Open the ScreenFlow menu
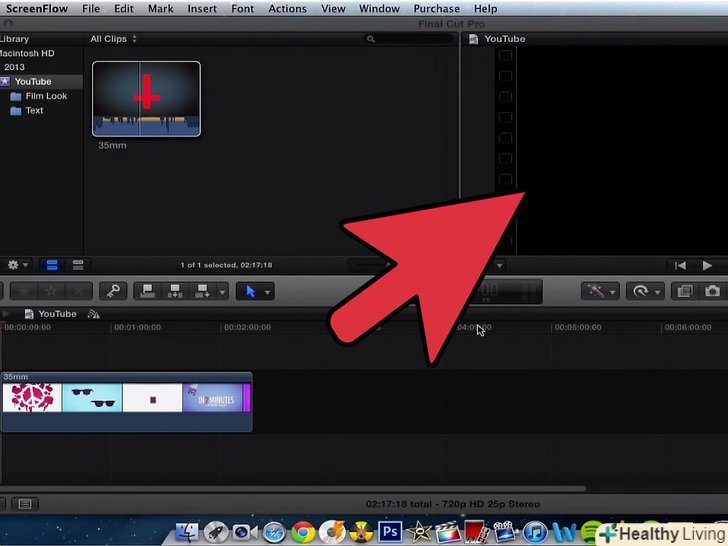 click(37, 8)
